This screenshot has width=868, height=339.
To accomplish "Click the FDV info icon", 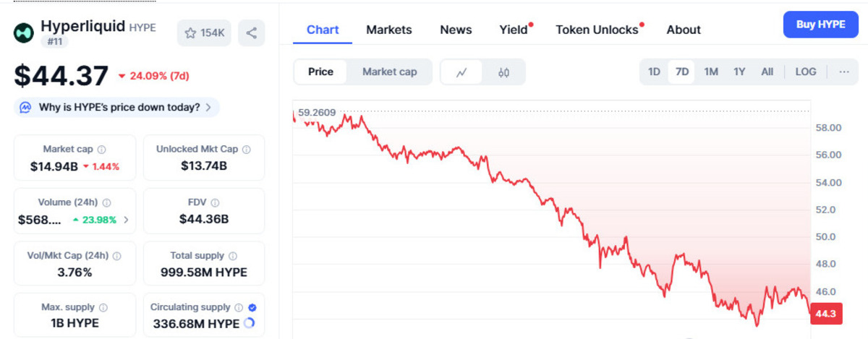I will (215, 203).
